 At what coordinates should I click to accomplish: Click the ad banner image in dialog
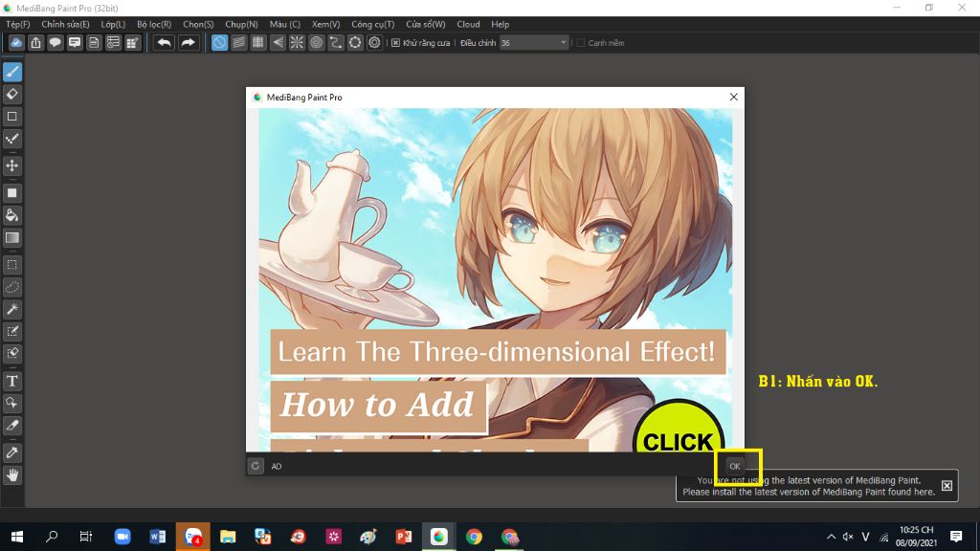coord(496,280)
